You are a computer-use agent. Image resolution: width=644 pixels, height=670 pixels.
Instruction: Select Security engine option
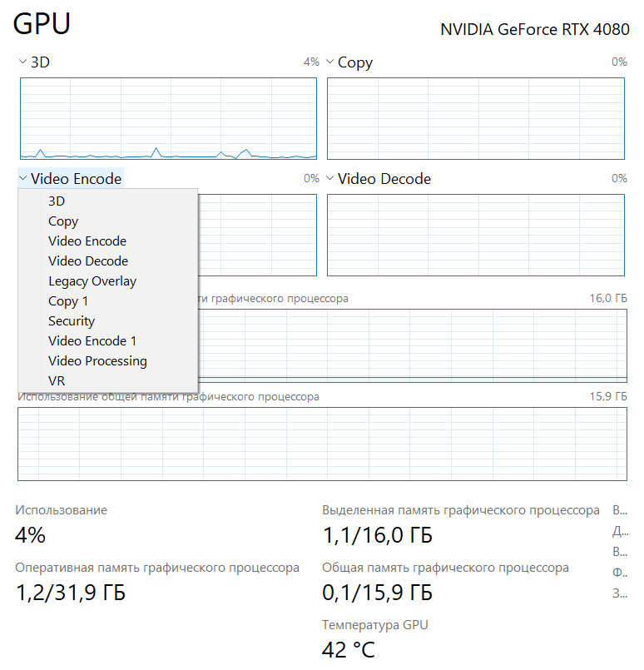pos(72,321)
